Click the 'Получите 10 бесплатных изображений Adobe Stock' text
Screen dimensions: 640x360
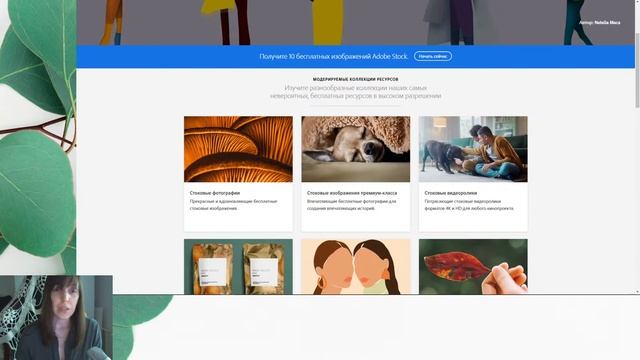pyautogui.click(x=333, y=56)
